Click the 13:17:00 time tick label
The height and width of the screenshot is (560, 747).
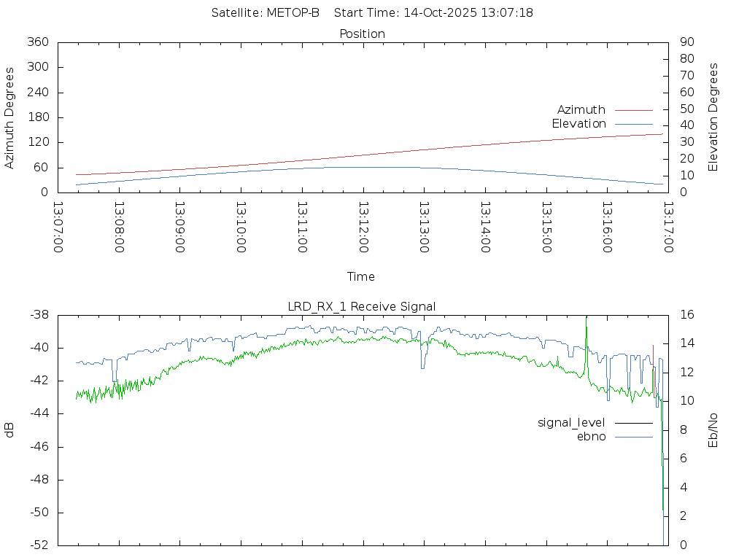point(667,227)
